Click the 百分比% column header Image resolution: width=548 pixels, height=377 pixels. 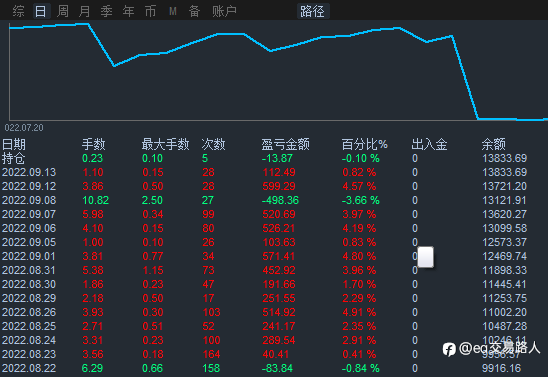coord(365,144)
